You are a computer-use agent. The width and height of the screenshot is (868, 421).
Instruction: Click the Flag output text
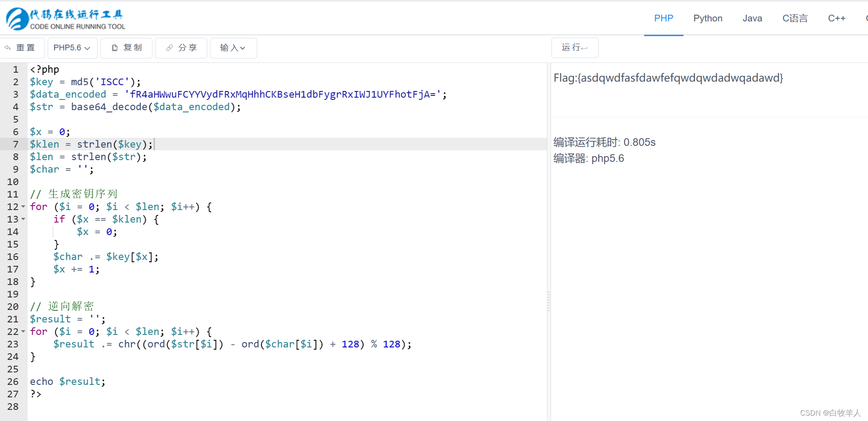click(668, 78)
